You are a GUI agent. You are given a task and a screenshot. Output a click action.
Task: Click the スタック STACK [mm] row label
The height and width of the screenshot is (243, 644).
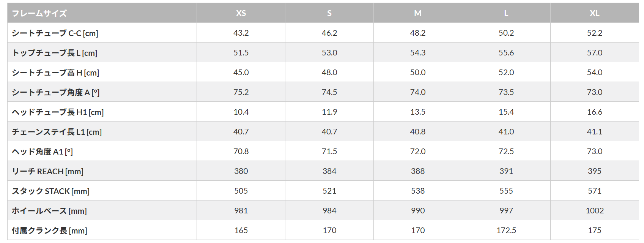click(x=51, y=191)
